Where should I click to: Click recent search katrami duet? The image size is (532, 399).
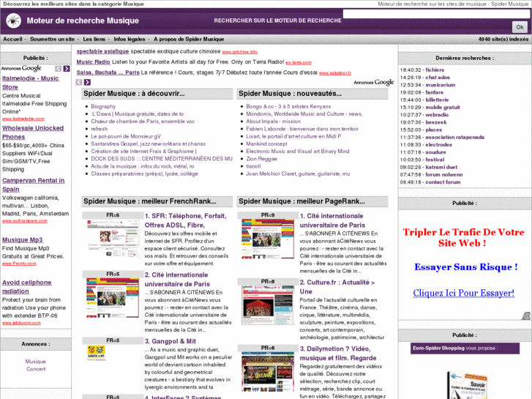point(441,167)
